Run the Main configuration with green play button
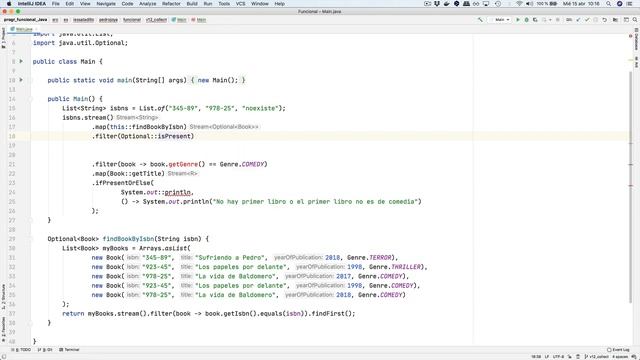640x360 pixels. tap(518, 20)
